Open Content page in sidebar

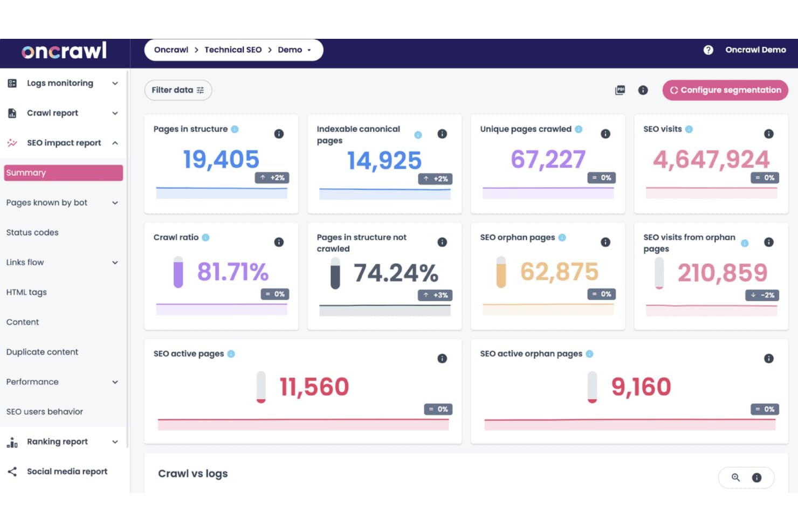(x=23, y=322)
